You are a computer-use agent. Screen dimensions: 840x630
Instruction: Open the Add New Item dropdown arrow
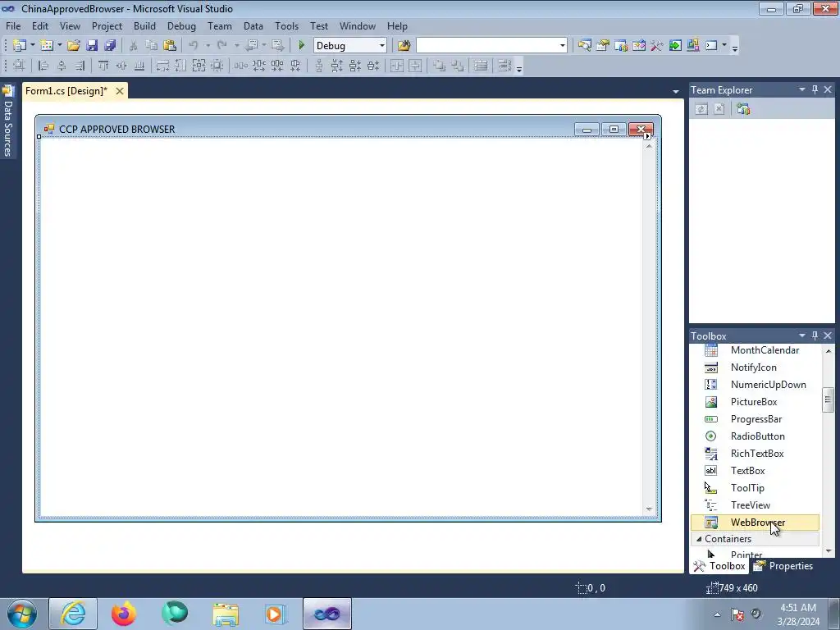[x=59, y=46]
